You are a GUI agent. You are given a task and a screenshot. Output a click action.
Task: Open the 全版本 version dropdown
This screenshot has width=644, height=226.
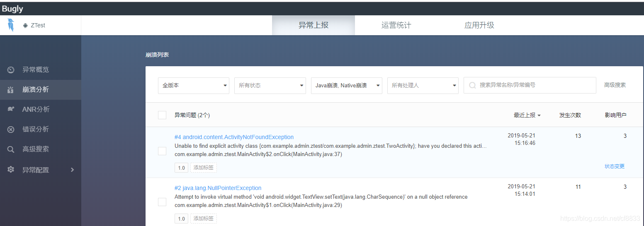click(194, 86)
